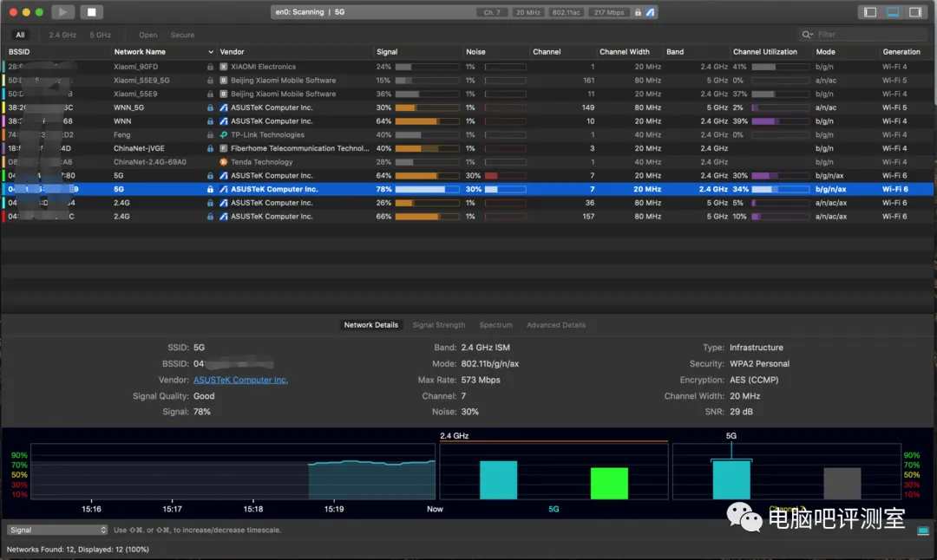Switch to the Signal Strength tab

439,325
